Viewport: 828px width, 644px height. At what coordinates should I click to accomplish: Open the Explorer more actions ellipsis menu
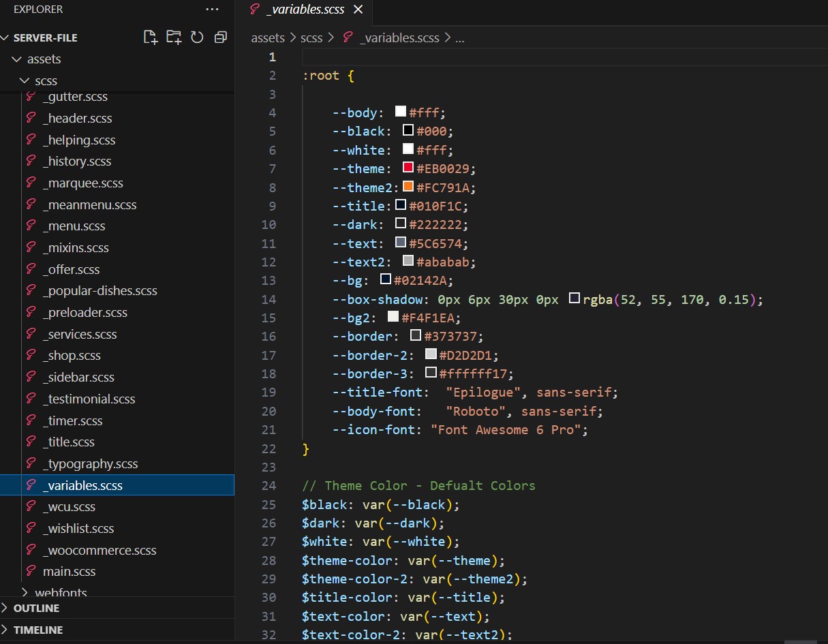point(212,10)
